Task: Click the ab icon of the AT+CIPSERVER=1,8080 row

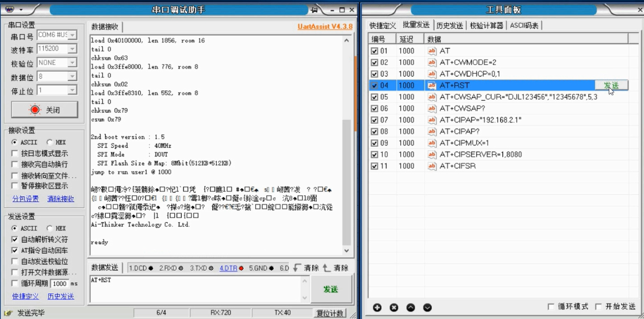Action: point(432,154)
